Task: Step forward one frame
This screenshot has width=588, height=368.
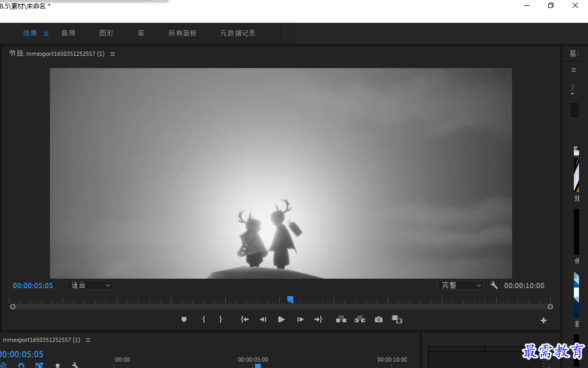Action: pos(301,320)
